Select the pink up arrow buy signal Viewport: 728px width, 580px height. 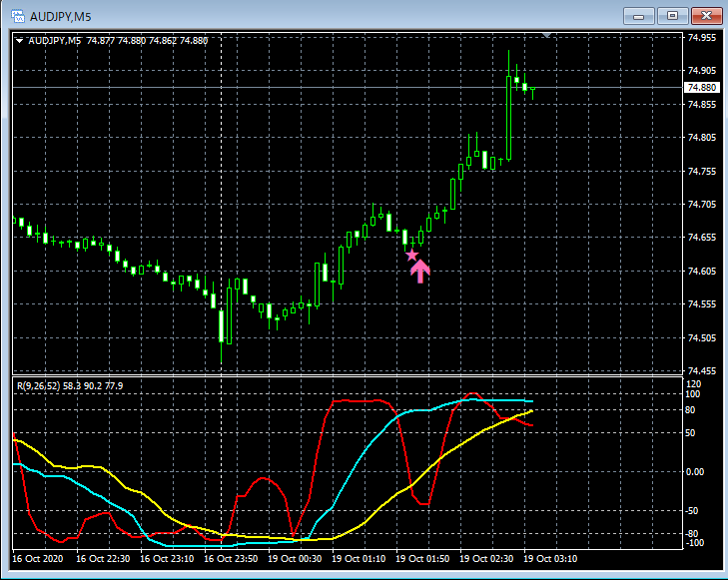tap(419, 272)
